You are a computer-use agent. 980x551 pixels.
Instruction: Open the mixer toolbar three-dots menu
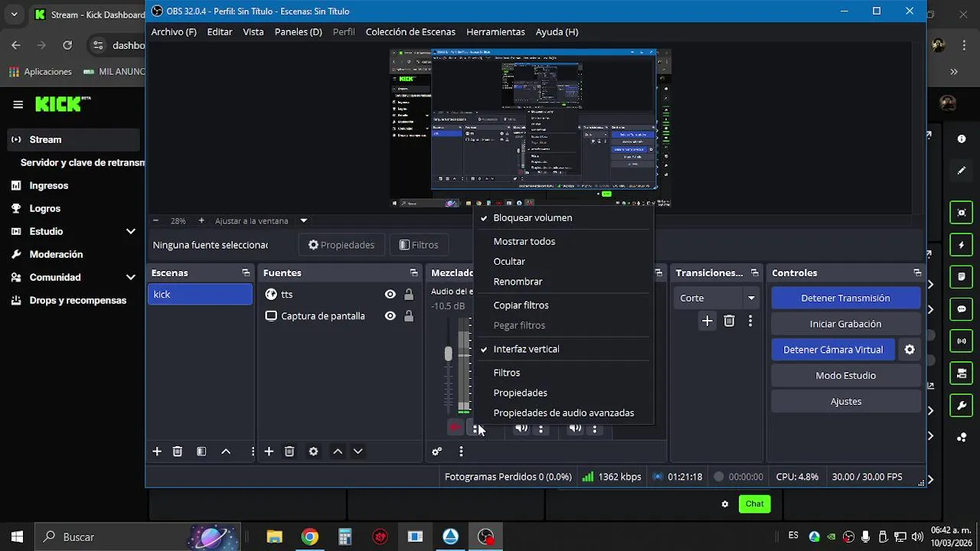tap(461, 452)
